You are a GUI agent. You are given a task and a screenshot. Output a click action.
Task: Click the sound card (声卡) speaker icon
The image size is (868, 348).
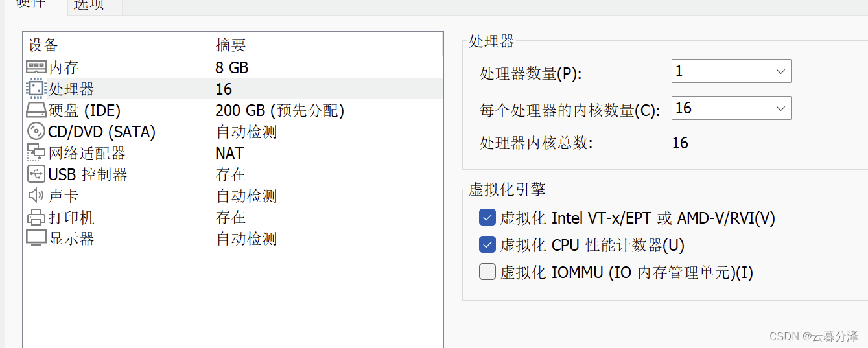pyautogui.click(x=36, y=196)
